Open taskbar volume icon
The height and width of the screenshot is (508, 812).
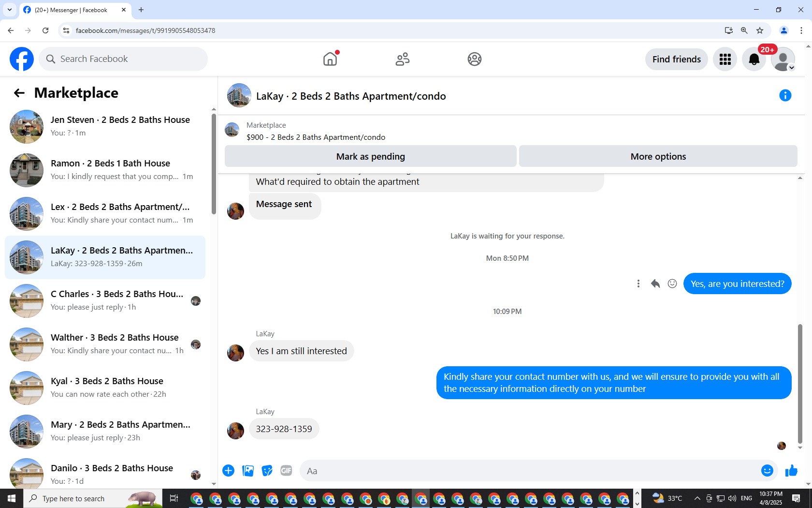pos(732,498)
